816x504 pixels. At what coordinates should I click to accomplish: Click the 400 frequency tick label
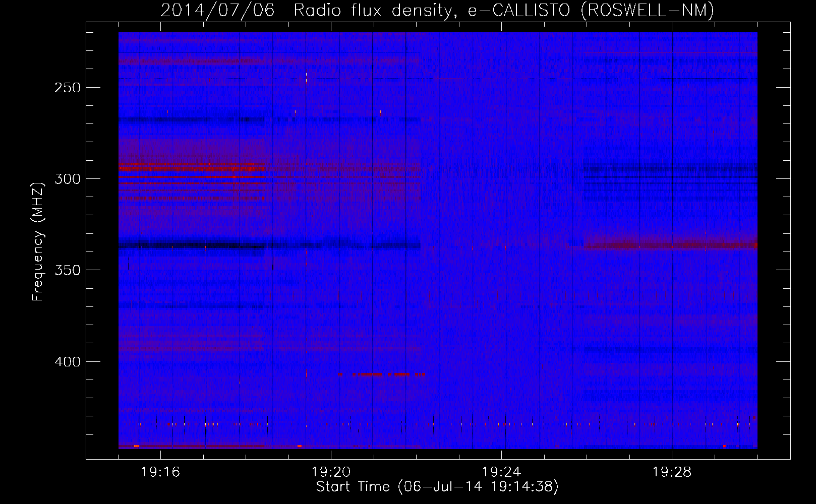pyautogui.click(x=67, y=362)
